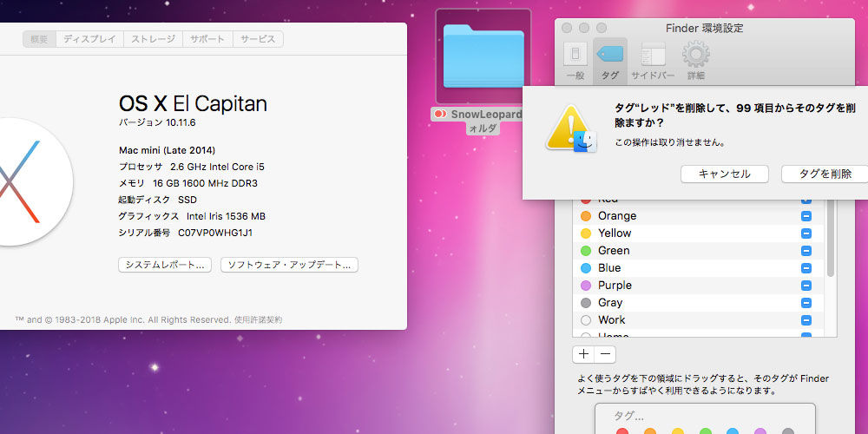Click the キャンセル button in the dialog

point(725,174)
